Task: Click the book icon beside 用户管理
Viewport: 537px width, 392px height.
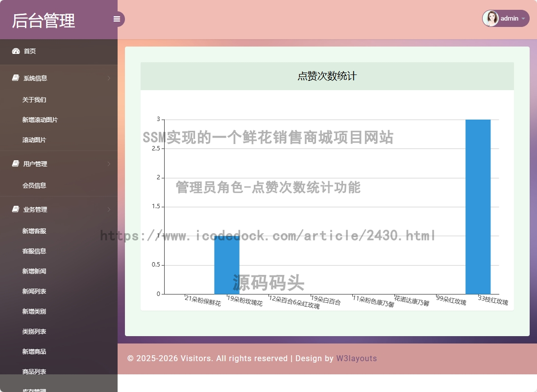Action: click(16, 163)
